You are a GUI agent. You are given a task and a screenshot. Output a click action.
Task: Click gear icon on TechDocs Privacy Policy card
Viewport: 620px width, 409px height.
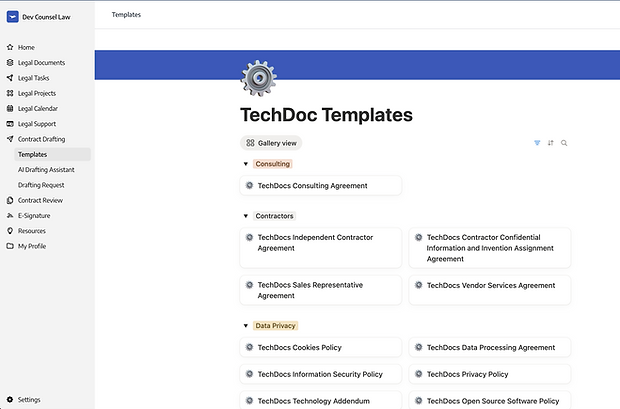click(418, 374)
